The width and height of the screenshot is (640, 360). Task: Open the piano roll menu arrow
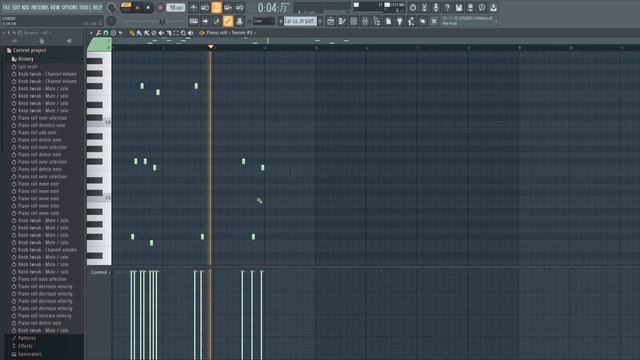point(91,33)
